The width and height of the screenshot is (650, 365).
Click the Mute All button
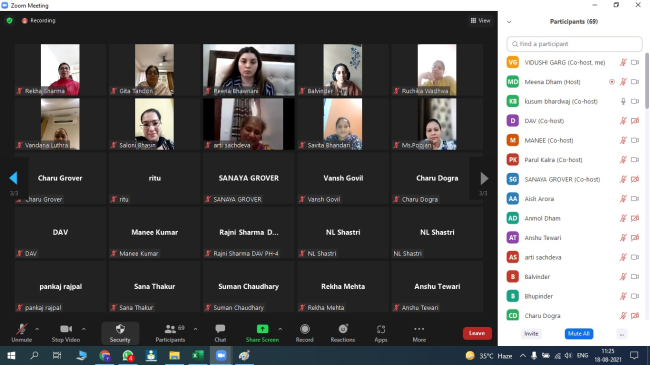(x=579, y=333)
